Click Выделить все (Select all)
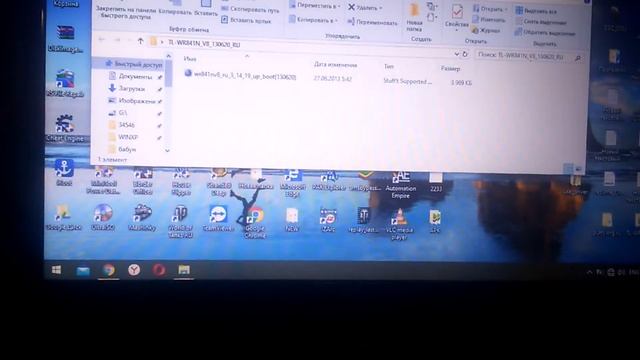 (x=536, y=11)
